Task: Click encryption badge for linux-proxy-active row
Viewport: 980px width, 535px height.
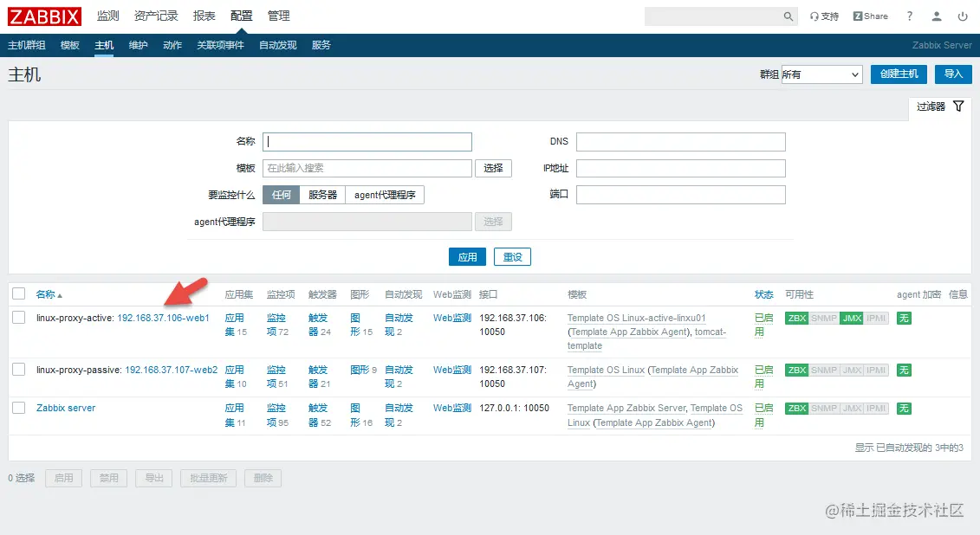Action: (x=904, y=319)
